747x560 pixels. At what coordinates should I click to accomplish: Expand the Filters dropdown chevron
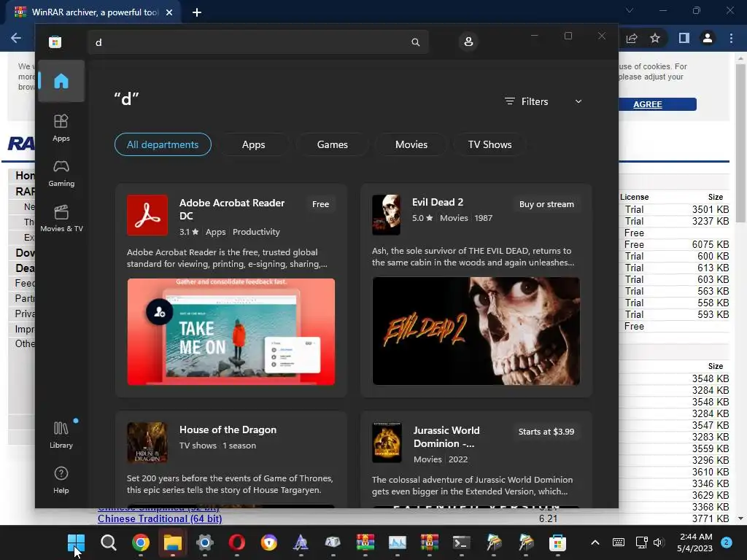pyautogui.click(x=578, y=101)
